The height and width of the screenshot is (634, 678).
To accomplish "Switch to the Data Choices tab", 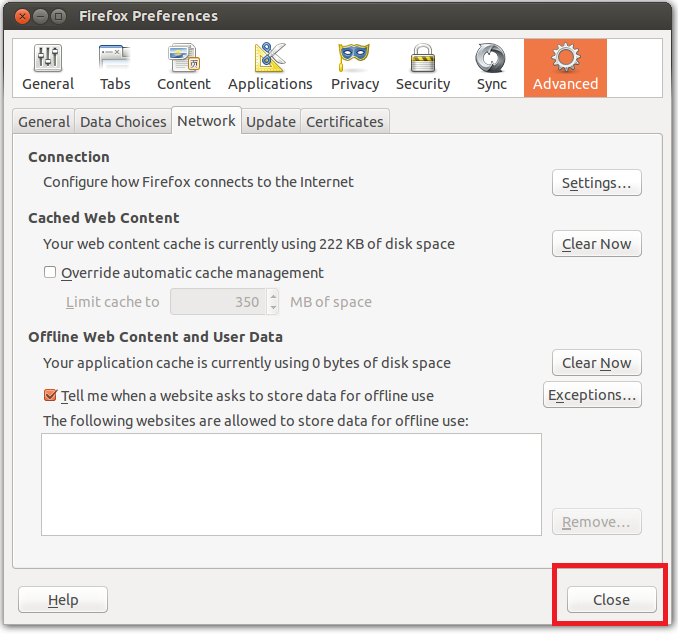I will tap(123, 122).
